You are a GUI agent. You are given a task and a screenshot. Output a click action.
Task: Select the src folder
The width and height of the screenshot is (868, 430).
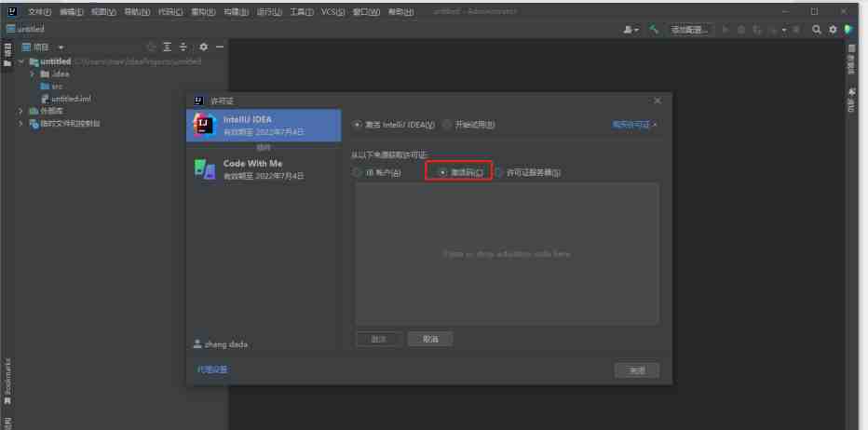click(x=51, y=87)
